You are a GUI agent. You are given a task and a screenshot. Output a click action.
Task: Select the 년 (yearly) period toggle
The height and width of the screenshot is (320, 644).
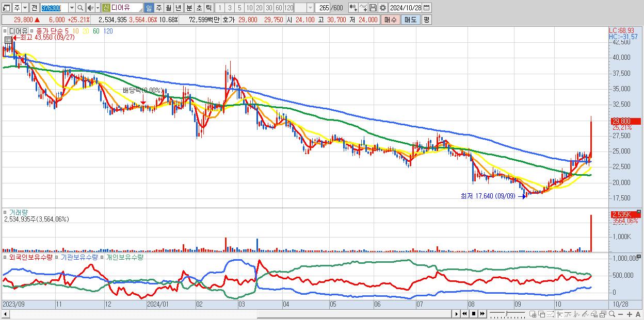click(178, 8)
